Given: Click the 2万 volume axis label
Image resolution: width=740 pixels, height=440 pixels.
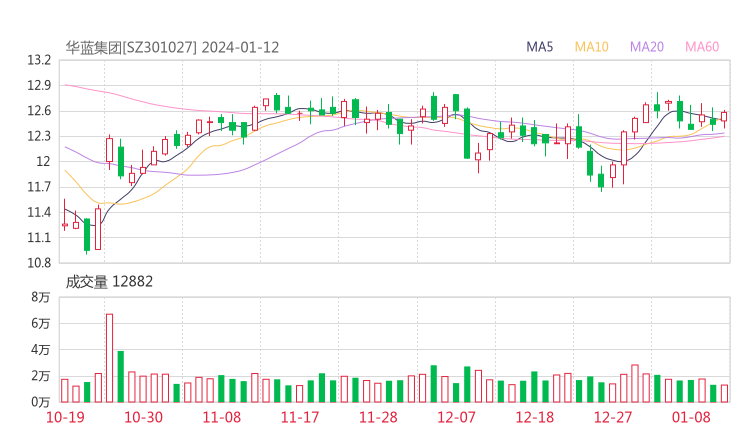Looking at the screenshot, I should (x=41, y=376).
